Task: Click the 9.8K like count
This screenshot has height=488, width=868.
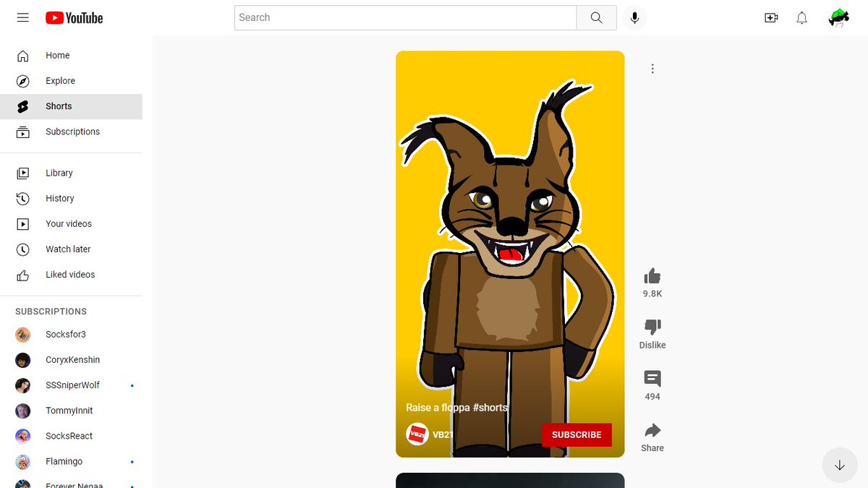Action: (652, 294)
